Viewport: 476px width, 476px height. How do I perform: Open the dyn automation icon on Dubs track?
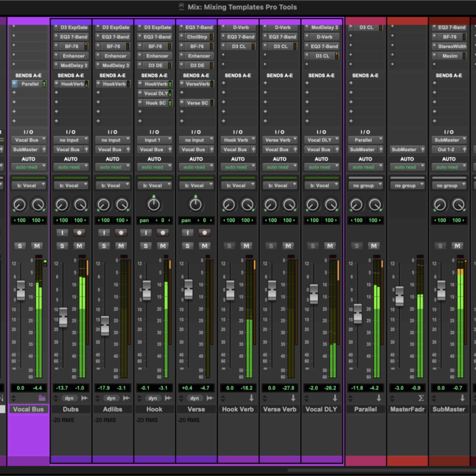[69, 398]
